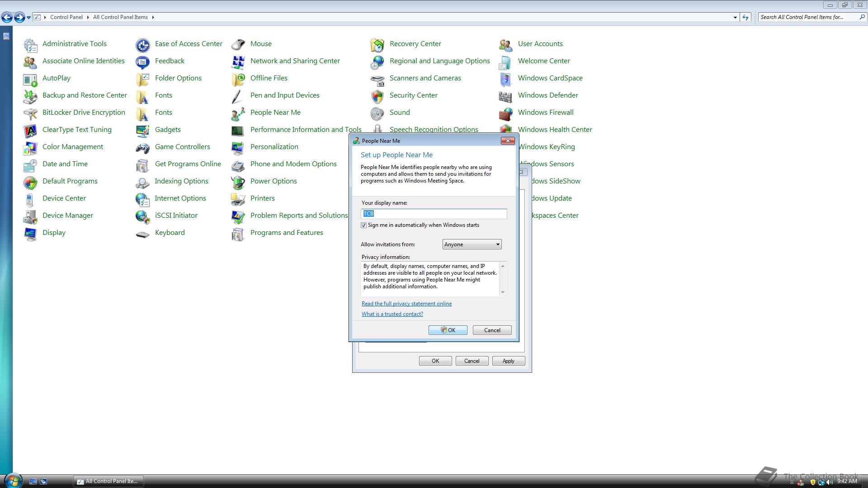
Task: Click the BitLocker Drive Encryption icon
Action: (30, 113)
